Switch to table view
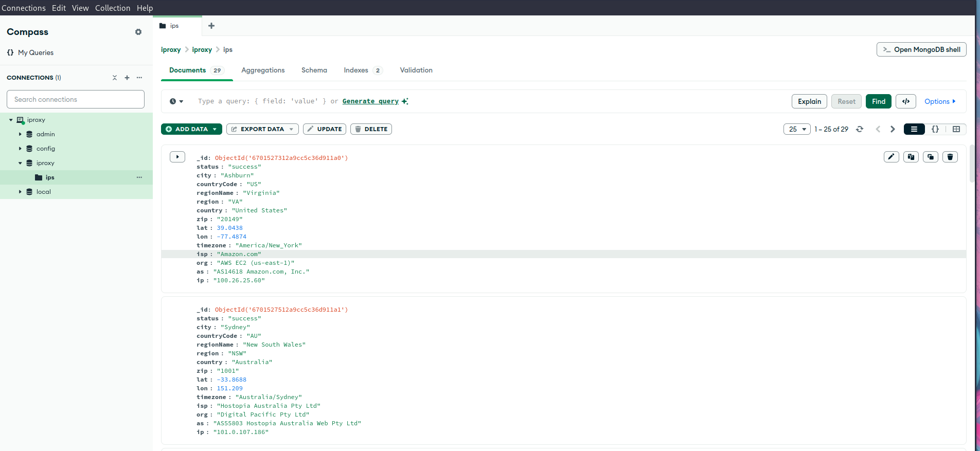980x451 pixels. click(x=956, y=129)
